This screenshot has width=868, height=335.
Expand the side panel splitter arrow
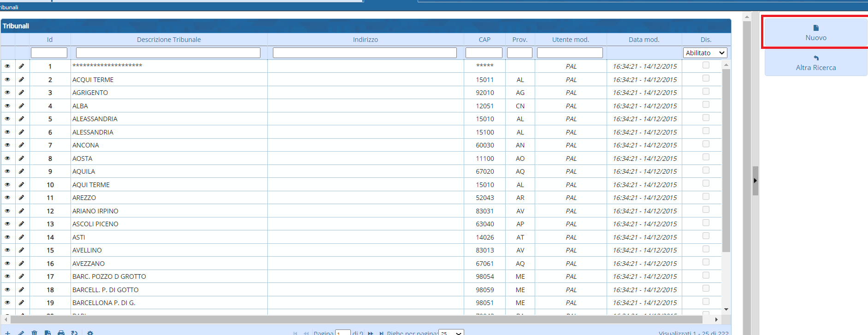coord(755,181)
